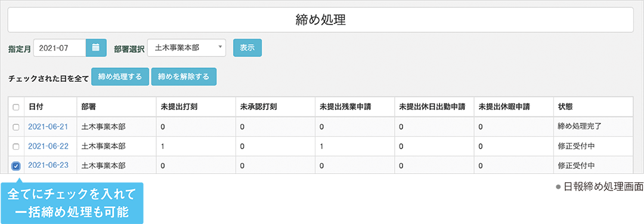Open the date link 2021-06-23
The height and width of the screenshot is (224, 644).
[x=48, y=165]
